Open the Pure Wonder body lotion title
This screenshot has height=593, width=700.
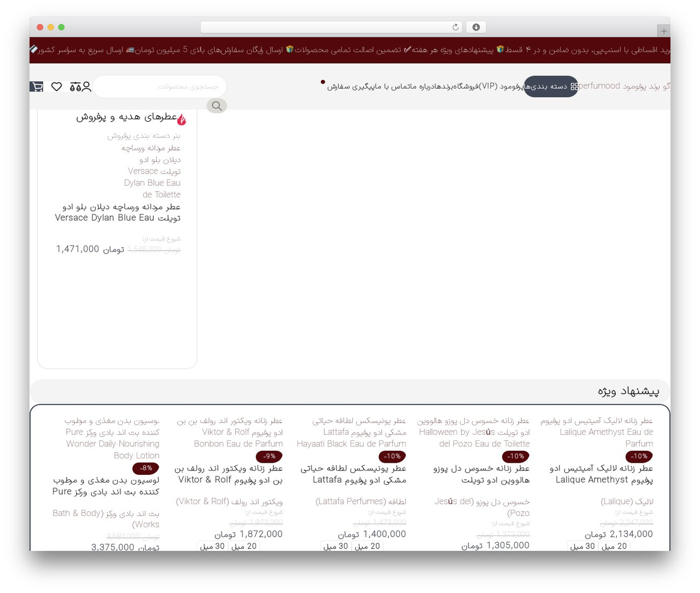[106, 486]
